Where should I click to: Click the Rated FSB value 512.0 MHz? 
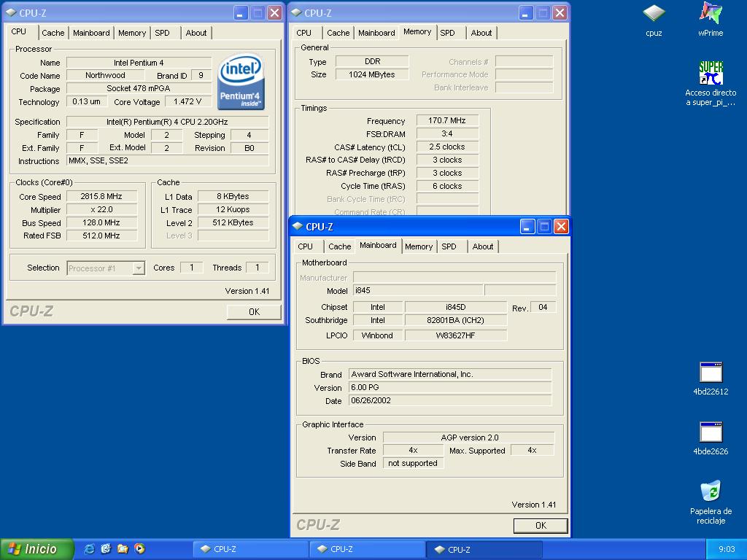[x=101, y=236]
